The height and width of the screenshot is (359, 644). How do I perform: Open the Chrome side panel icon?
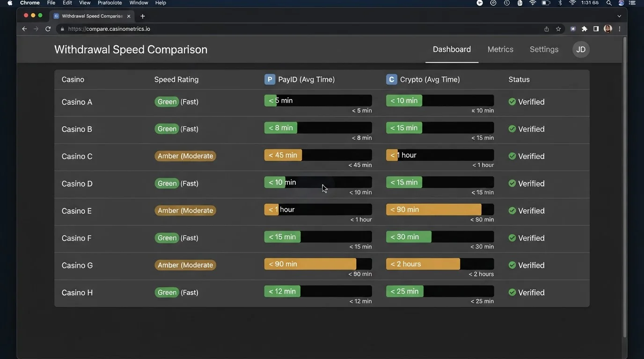[x=596, y=29]
